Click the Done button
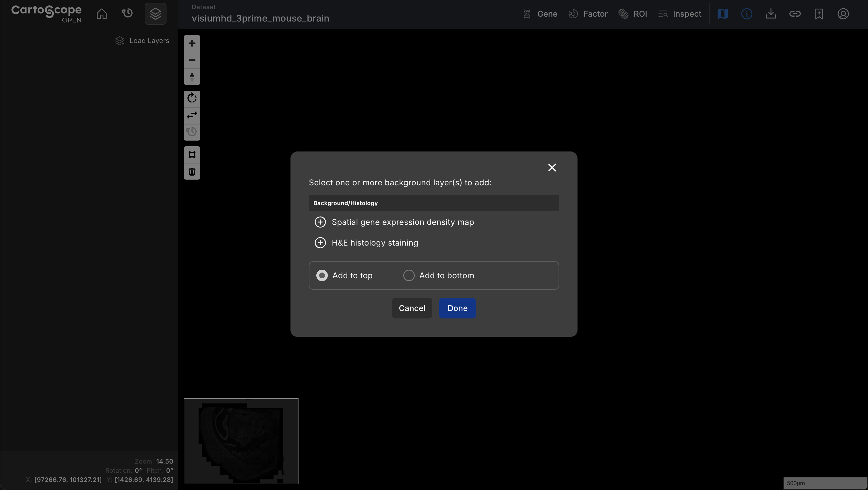The height and width of the screenshot is (490, 868). click(x=457, y=308)
